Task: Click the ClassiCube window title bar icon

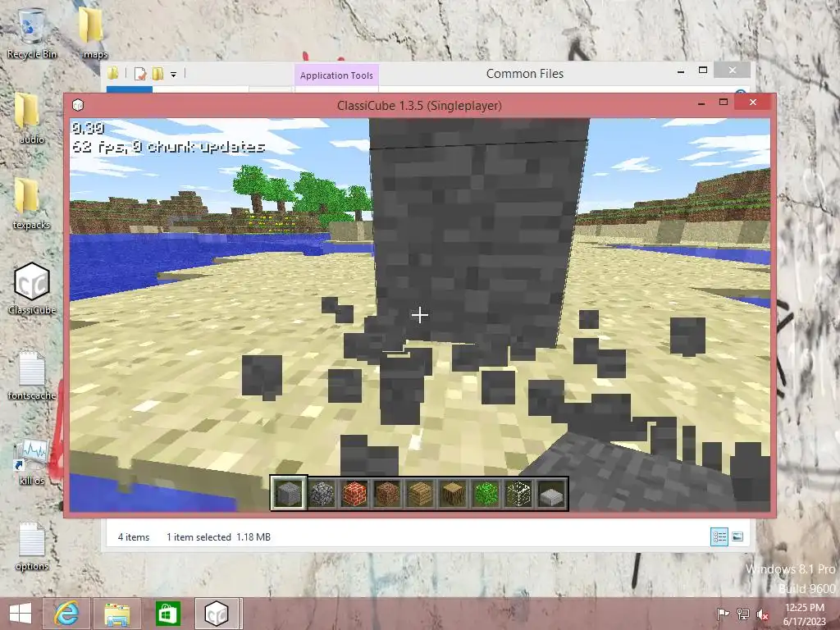Action: coord(78,105)
